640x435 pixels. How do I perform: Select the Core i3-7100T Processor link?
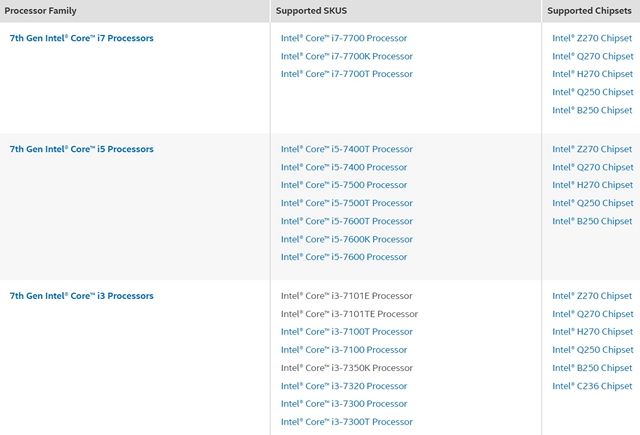point(346,332)
